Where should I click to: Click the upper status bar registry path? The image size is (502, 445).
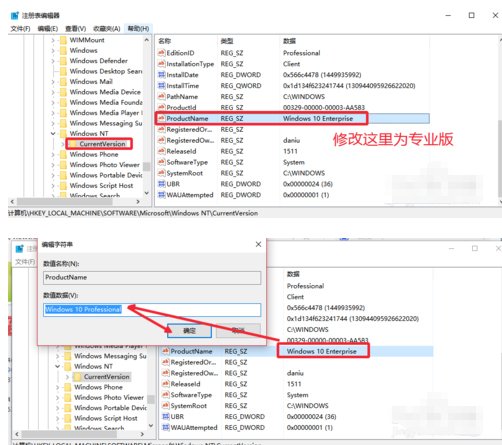(x=133, y=213)
